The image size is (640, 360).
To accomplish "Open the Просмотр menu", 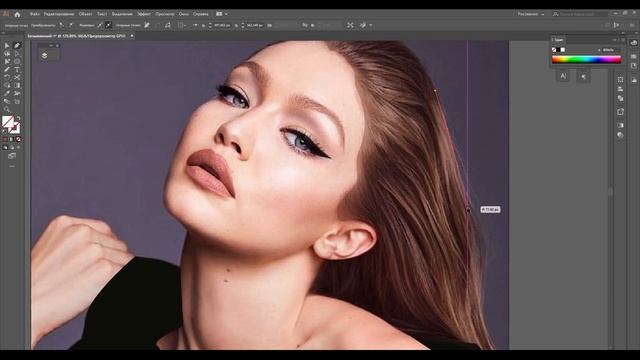I will pos(165,14).
